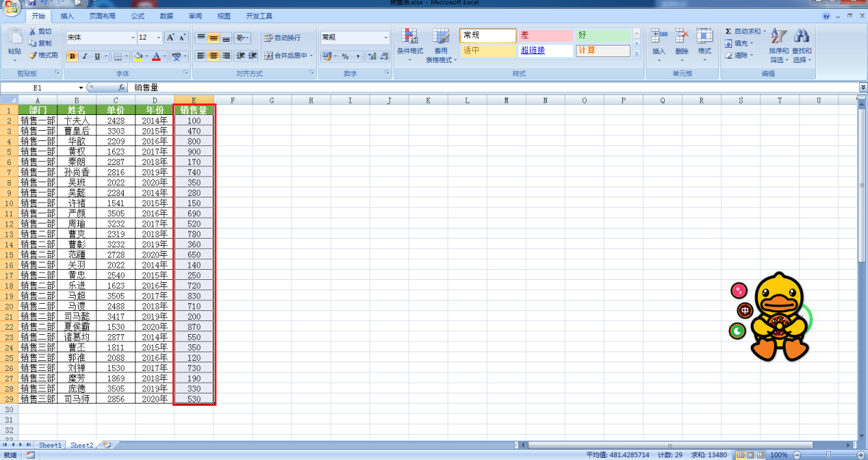Switch to the 插入 (Insert) ribbon tab
The image size is (868, 460).
click(67, 15)
